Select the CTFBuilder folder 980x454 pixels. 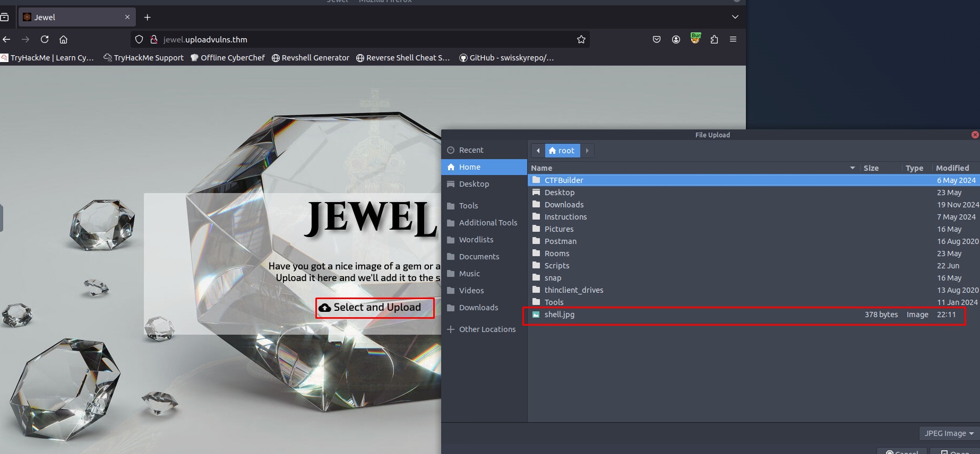click(754, 180)
